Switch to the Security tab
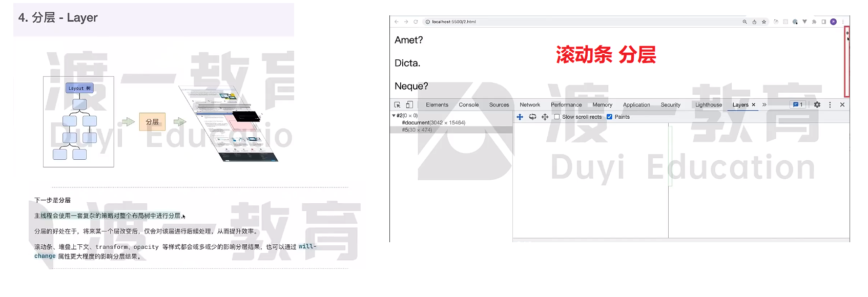868x297 pixels. point(671,104)
